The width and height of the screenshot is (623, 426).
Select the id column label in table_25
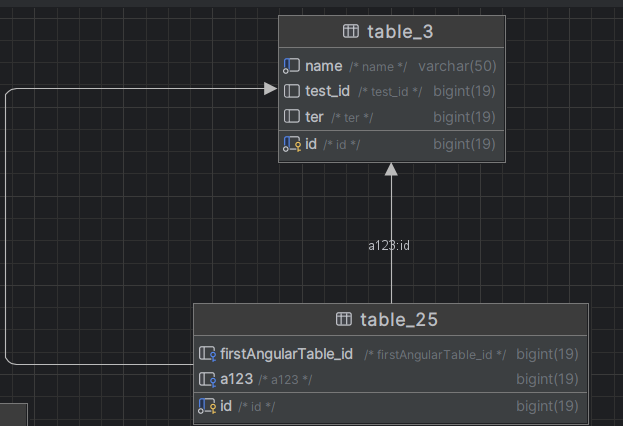[x=226, y=405]
